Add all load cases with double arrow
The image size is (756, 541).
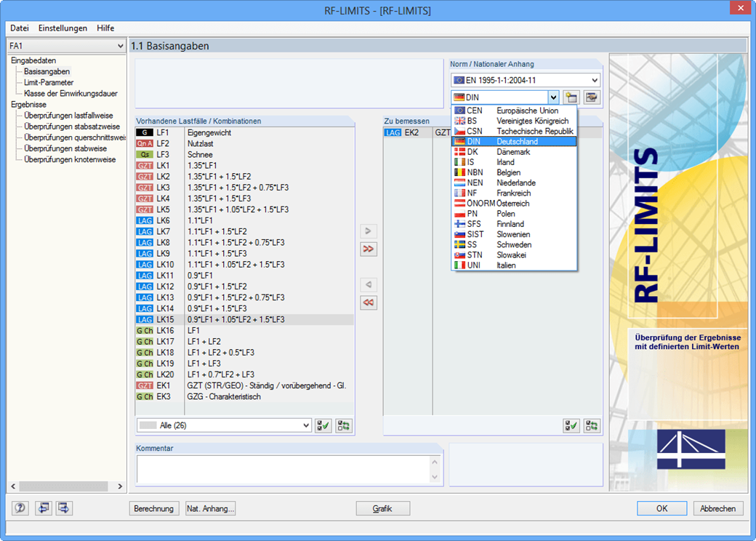pyautogui.click(x=369, y=249)
